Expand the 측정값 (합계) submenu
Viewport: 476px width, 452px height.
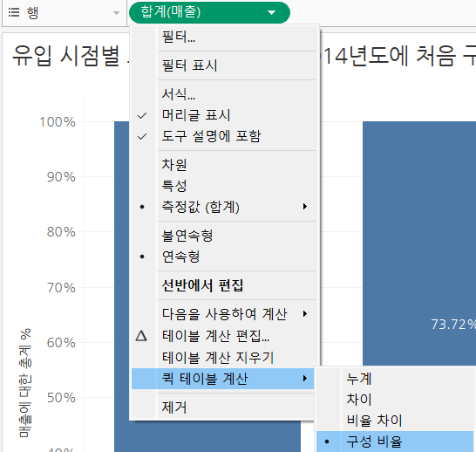click(x=223, y=207)
